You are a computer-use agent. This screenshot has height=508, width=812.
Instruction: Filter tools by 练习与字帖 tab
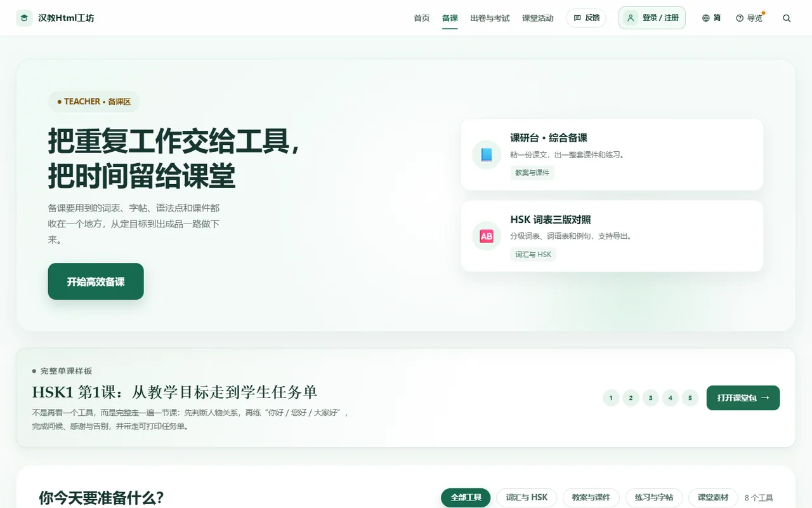tap(654, 497)
